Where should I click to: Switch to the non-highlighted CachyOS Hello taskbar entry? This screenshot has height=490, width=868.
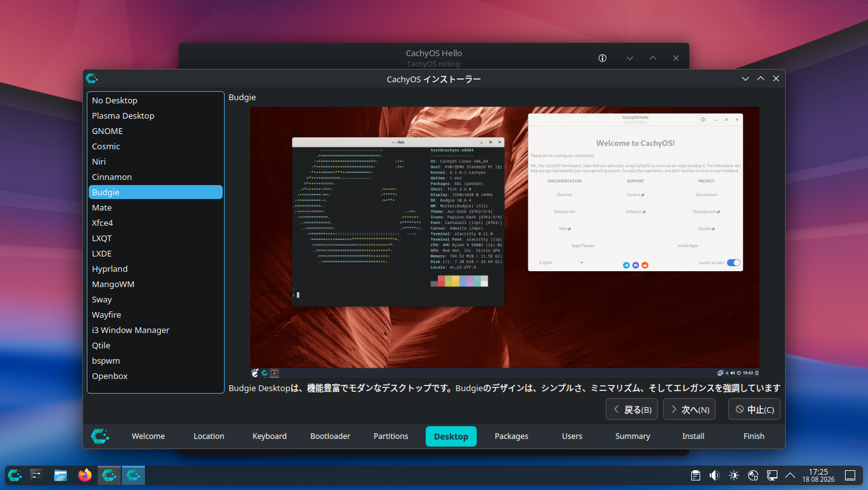coord(109,475)
